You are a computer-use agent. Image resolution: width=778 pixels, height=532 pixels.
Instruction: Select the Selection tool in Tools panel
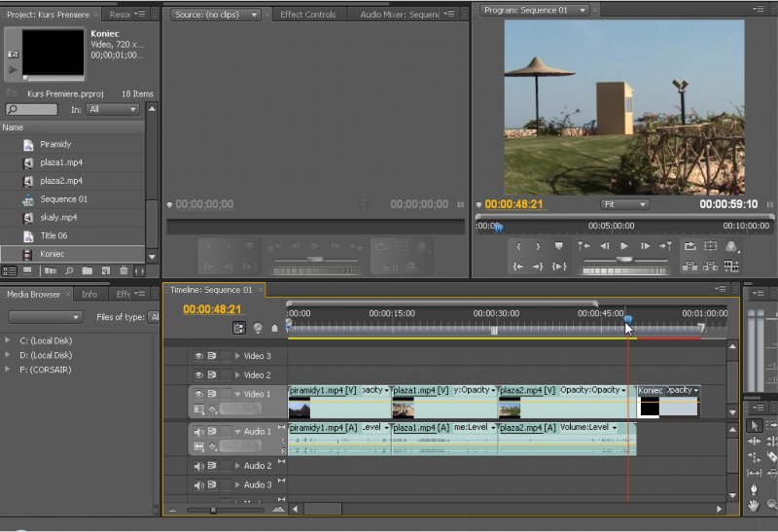click(755, 426)
